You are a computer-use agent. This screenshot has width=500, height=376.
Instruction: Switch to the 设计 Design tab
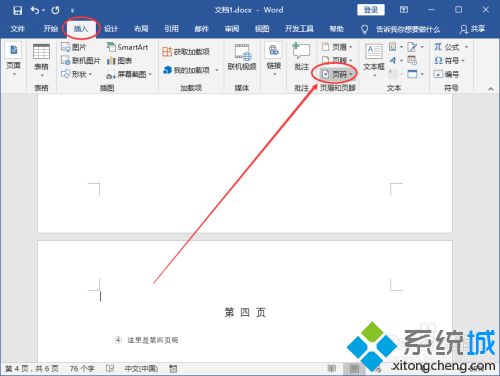coord(111,29)
